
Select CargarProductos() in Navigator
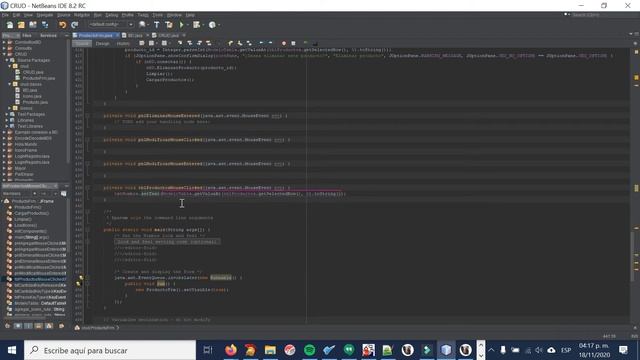click(31, 213)
